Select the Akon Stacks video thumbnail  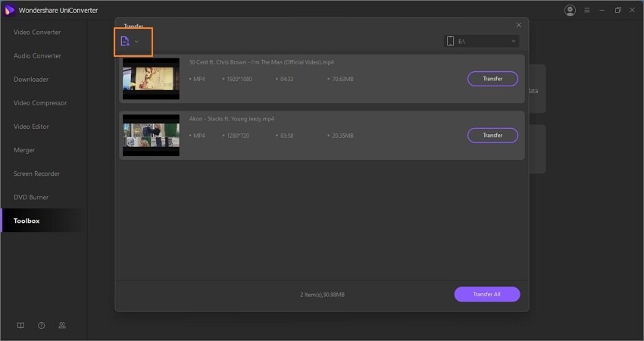(x=151, y=135)
